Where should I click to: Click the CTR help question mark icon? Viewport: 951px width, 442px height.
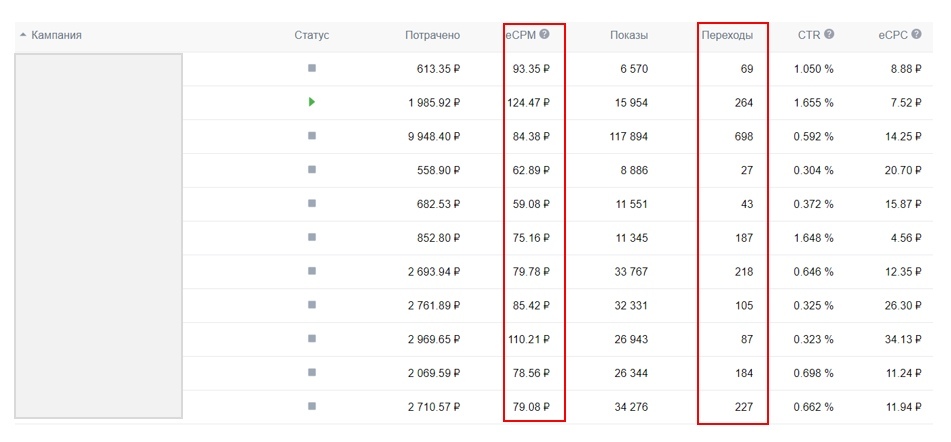click(x=829, y=34)
